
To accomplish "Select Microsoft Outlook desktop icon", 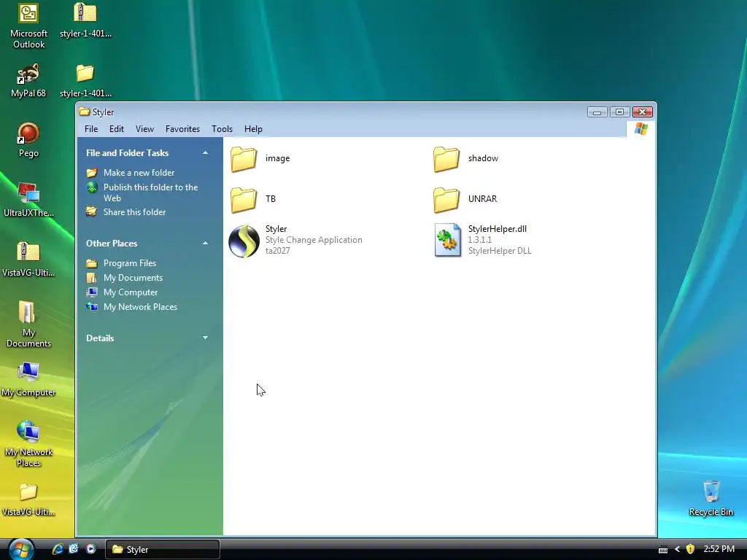I will [x=28, y=26].
